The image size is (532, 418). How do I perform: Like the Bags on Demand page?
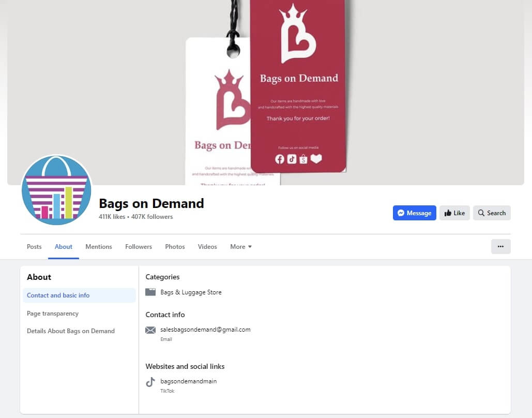point(454,213)
